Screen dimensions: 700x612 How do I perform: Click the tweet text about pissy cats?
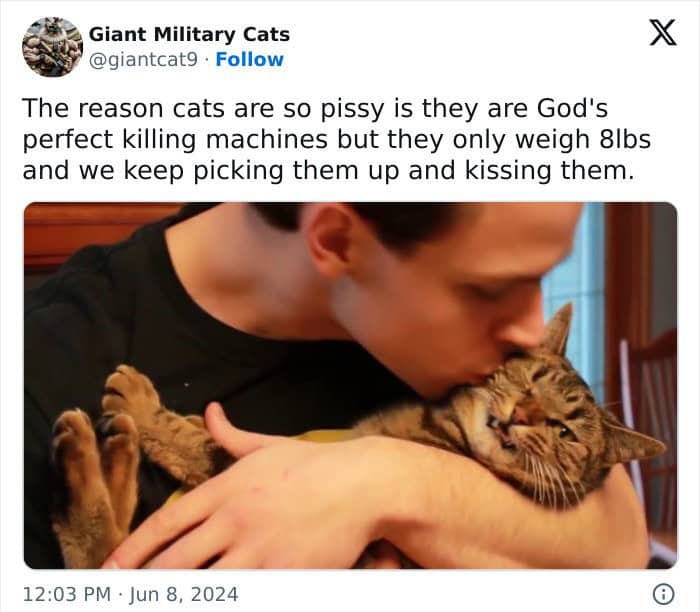coord(337,139)
